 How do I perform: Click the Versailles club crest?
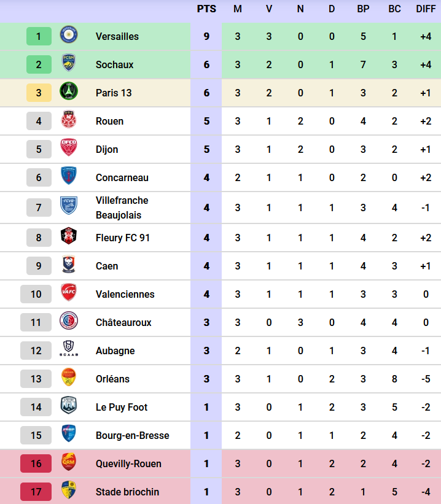(68, 36)
